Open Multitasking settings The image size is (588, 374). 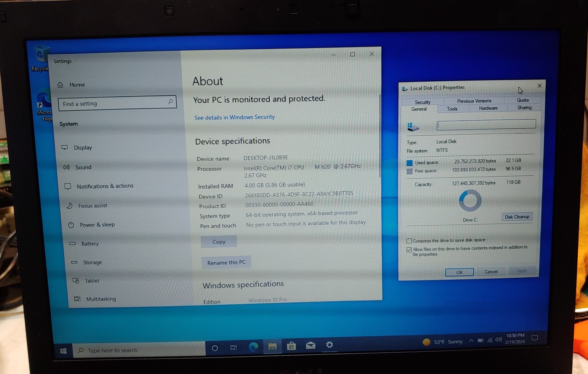tap(95, 299)
